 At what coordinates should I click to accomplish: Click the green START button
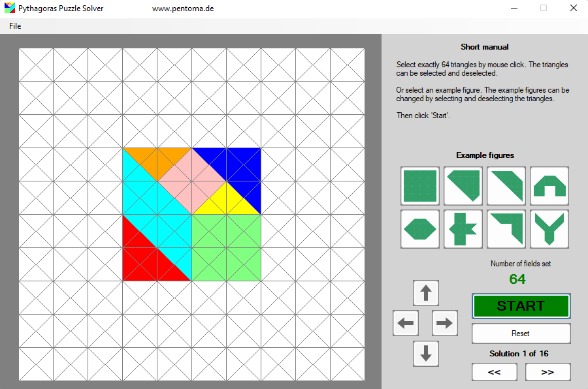click(x=521, y=305)
